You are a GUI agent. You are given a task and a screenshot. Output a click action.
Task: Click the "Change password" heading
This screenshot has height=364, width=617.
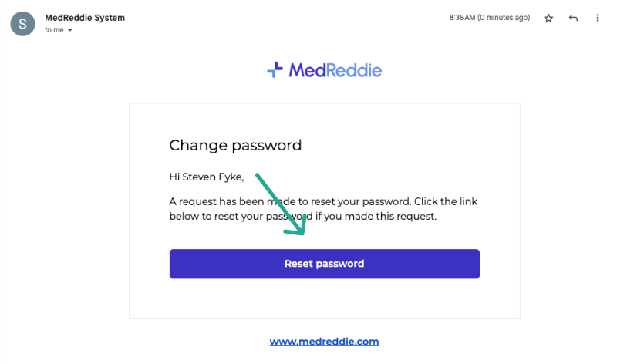point(235,145)
